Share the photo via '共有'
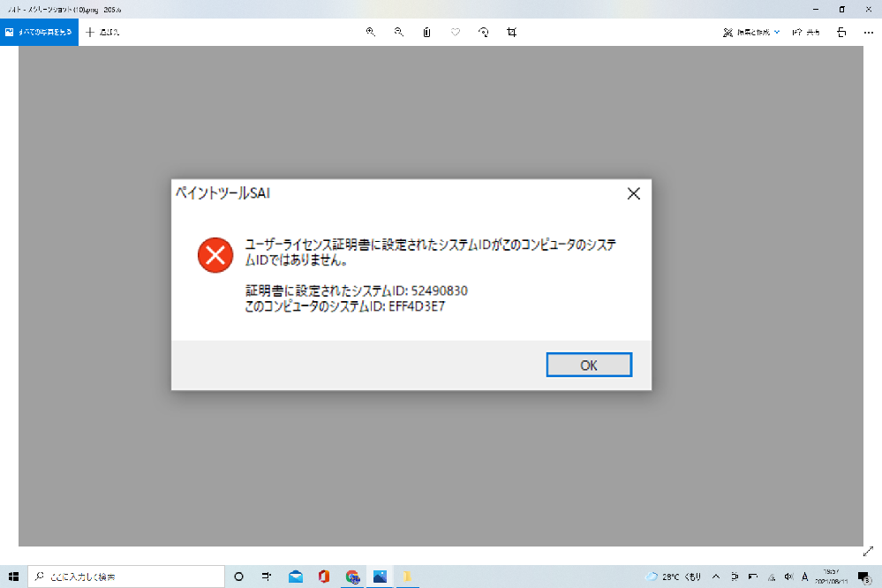This screenshot has width=882, height=588. [x=805, y=32]
